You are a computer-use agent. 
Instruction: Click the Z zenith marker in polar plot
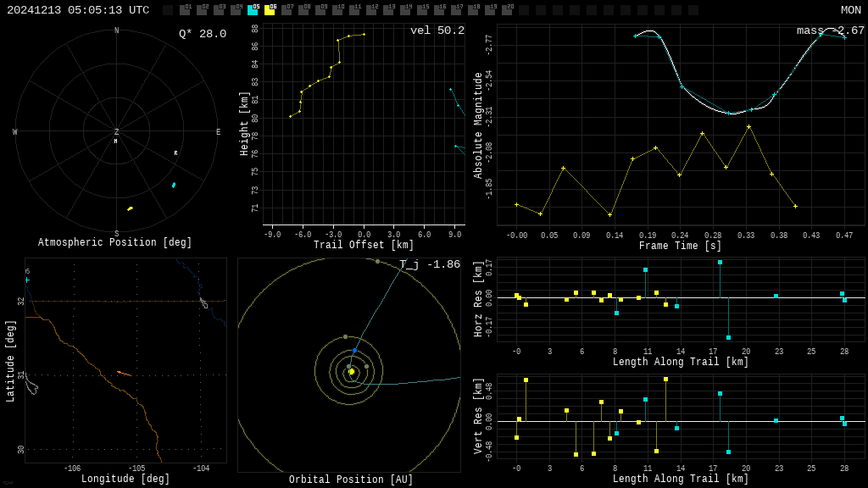click(116, 132)
